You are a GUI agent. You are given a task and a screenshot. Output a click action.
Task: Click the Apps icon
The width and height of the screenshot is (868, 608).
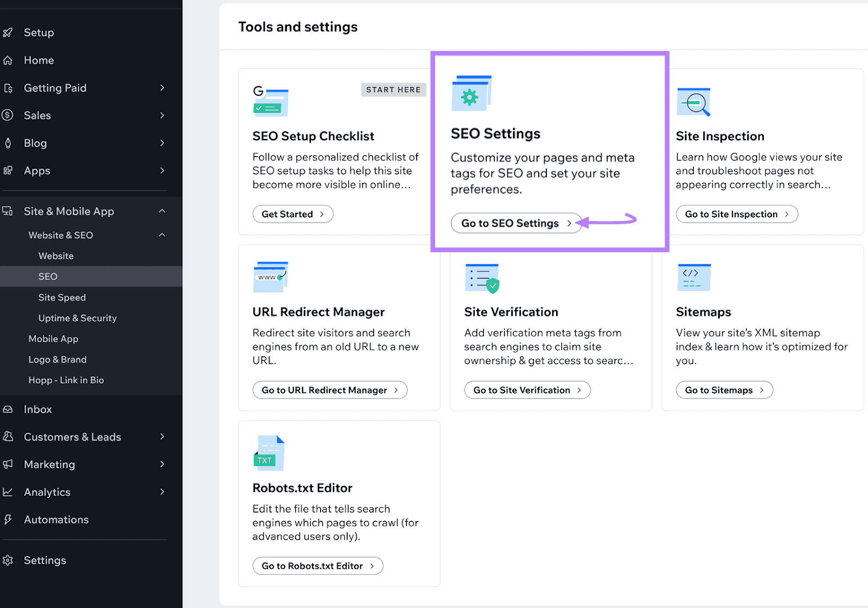point(8,170)
